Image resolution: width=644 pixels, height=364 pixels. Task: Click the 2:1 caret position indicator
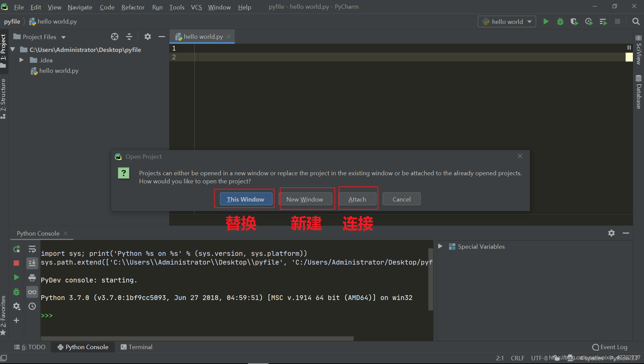500,358
